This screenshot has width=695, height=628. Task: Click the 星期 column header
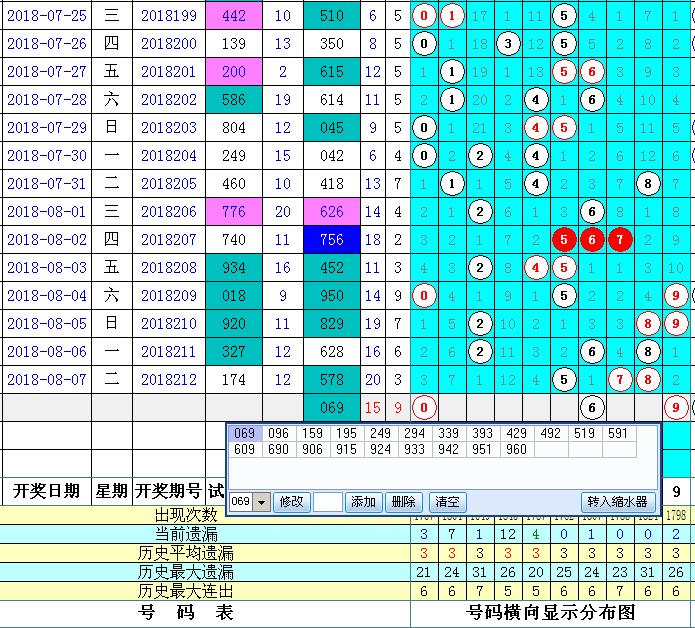point(111,491)
